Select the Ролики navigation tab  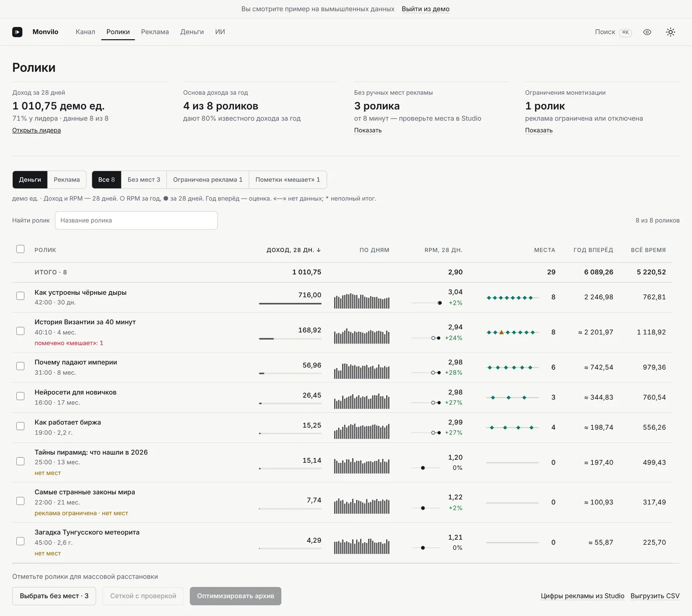[118, 32]
